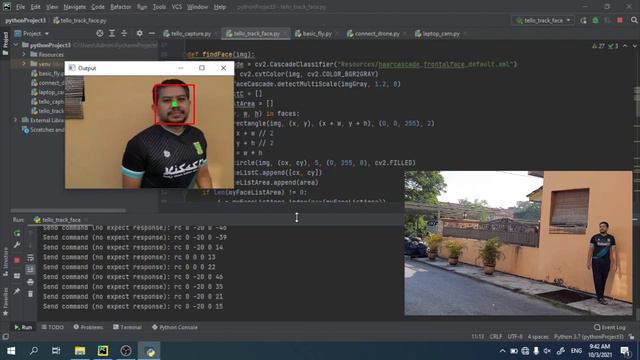
Task: Open the Run tool window button
Action: [23, 327]
